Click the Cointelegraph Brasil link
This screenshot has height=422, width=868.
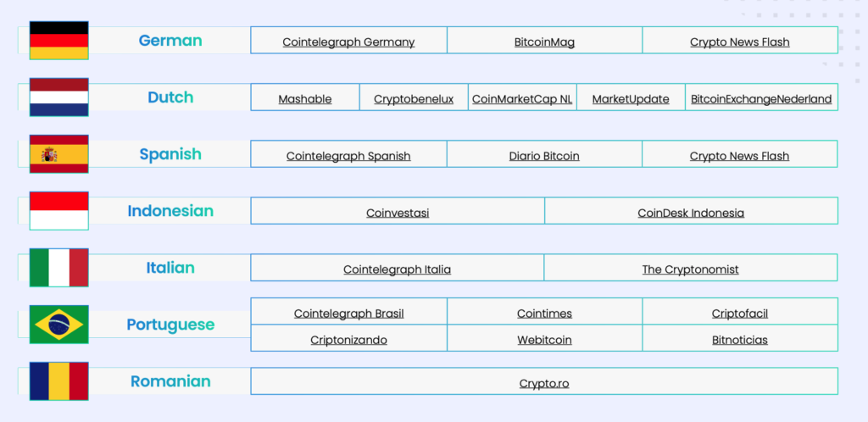tap(348, 314)
